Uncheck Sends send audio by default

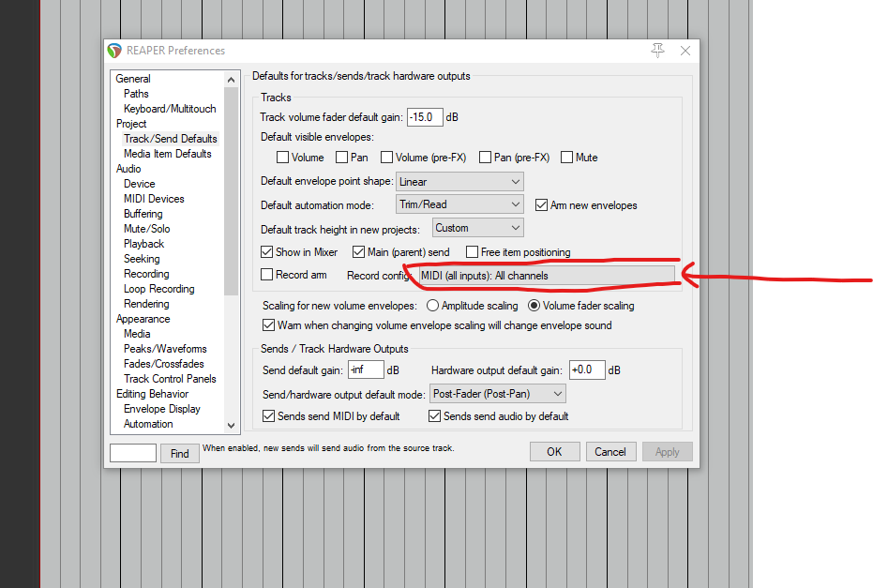pos(434,416)
